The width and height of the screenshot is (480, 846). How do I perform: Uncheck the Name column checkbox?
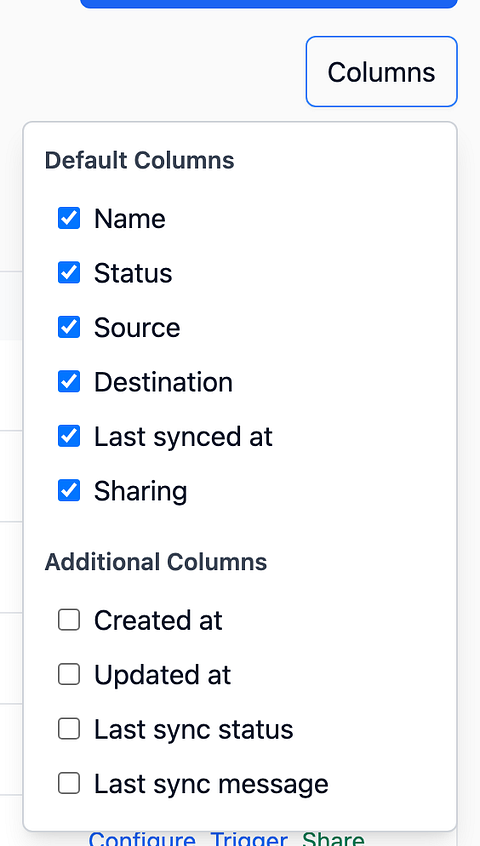click(x=69, y=219)
